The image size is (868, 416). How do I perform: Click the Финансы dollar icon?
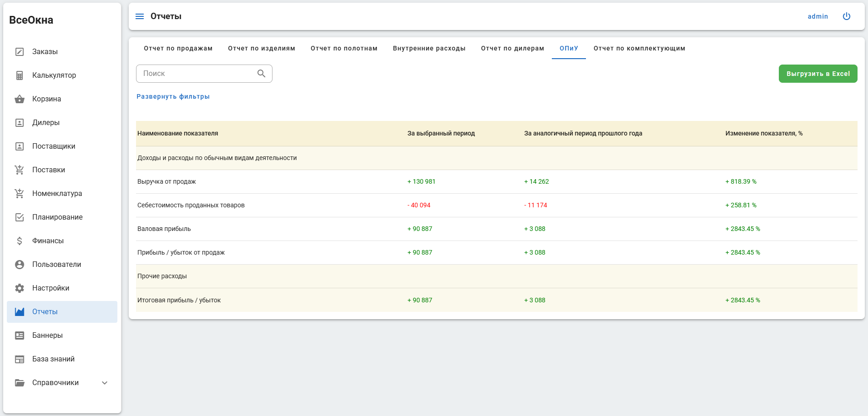click(20, 241)
